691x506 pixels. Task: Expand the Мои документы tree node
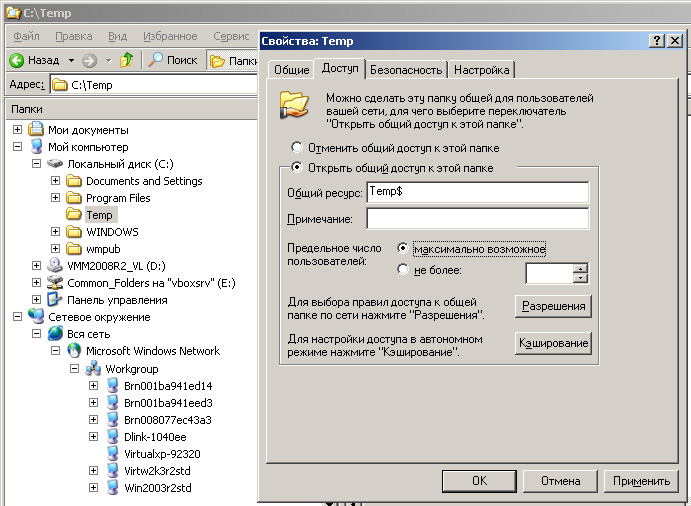(17, 130)
